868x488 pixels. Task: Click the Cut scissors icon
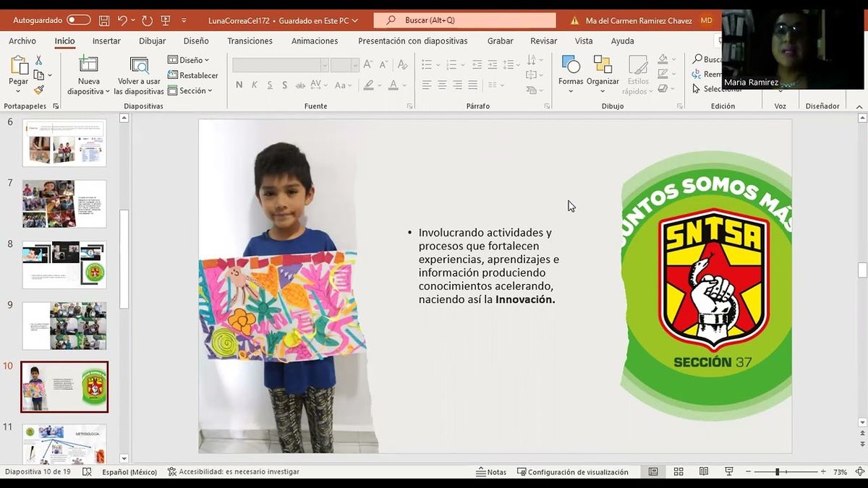[39, 61]
